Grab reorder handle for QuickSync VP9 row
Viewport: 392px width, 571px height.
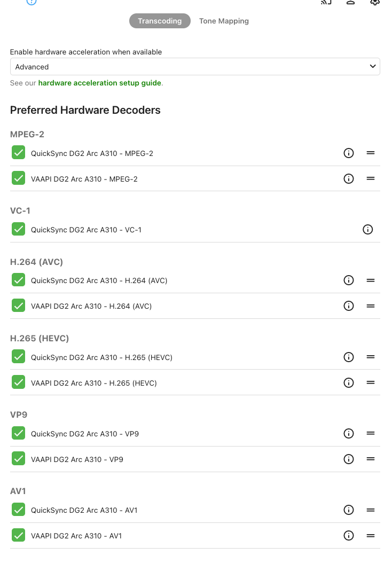click(x=370, y=433)
